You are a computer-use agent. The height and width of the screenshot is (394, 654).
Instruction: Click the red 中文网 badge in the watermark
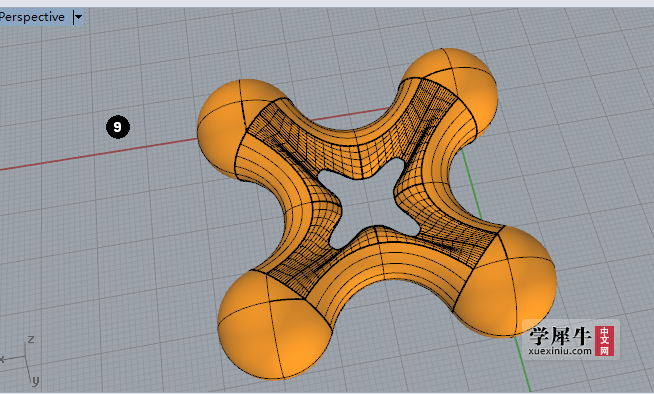(604, 341)
